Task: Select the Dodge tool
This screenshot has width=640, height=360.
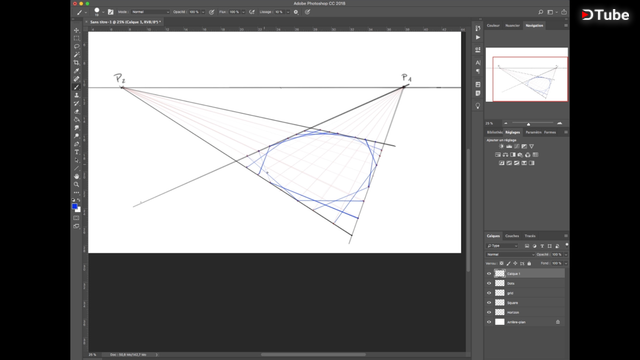Action: point(76,136)
